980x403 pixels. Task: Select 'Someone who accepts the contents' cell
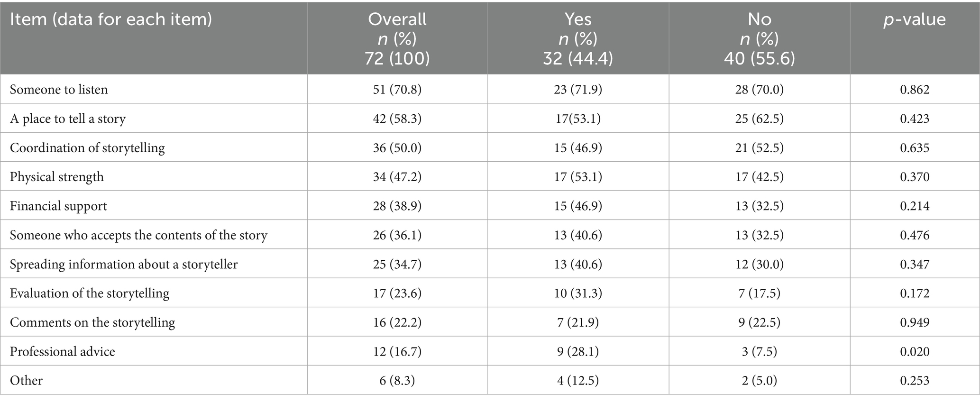138,235
